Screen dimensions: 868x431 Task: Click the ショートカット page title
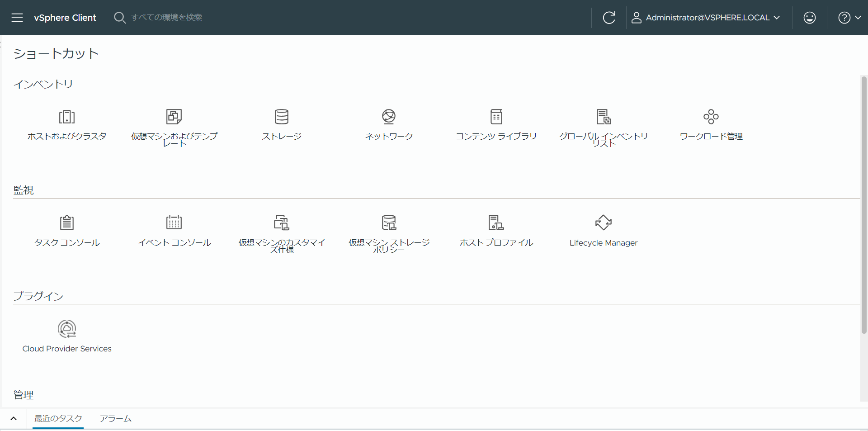(x=56, y=53)
